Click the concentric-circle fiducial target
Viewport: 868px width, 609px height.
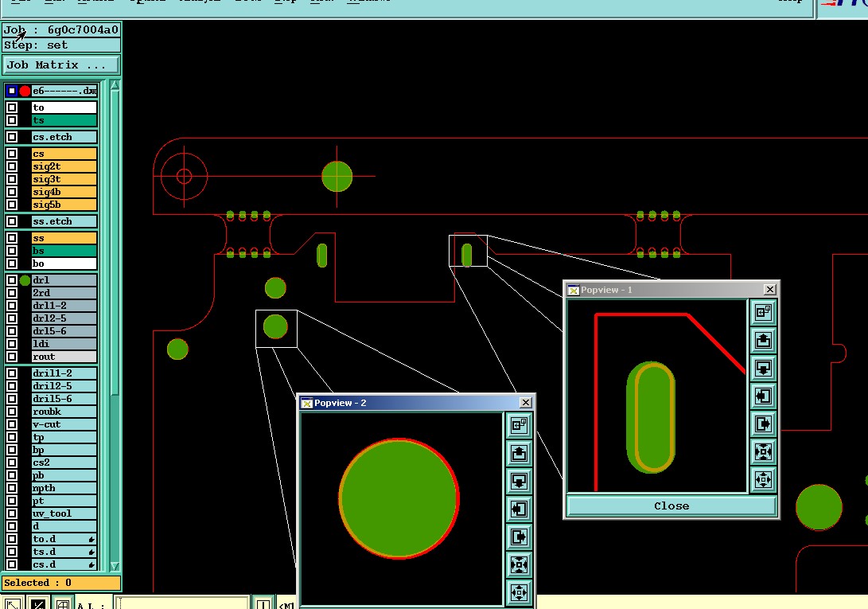pos(185,176)
